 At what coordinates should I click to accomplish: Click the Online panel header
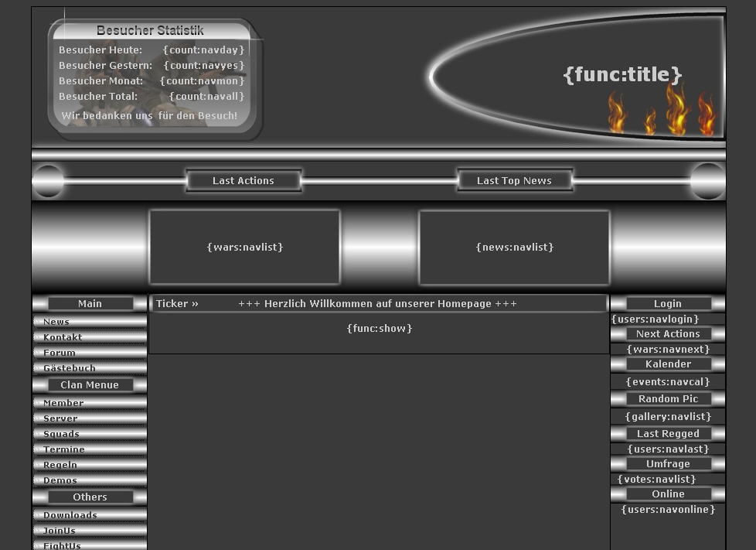668,494
